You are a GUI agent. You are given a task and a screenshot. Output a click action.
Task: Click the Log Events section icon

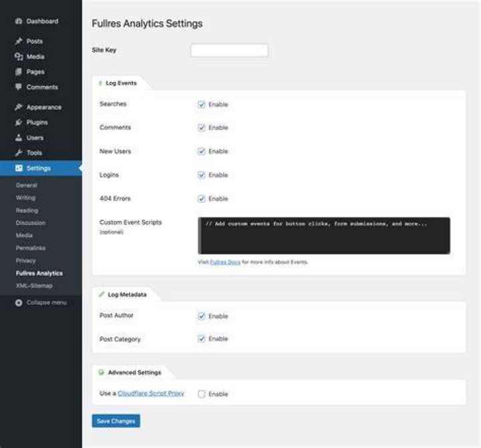(x=100, y=83)
